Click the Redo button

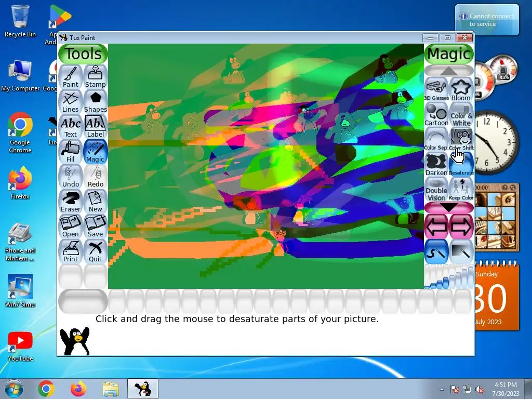pyautogui.click(x=96, y=177)
